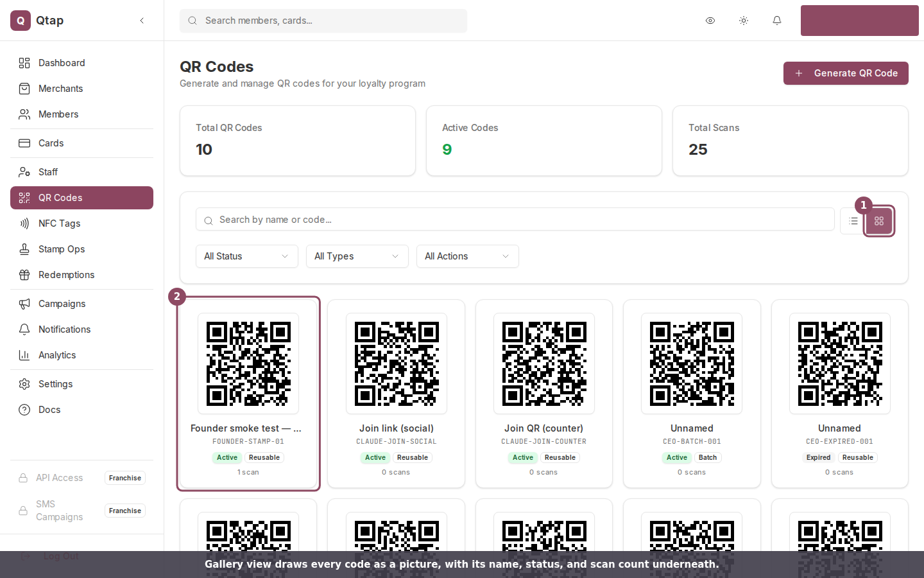The image size is (924, 578).
Task: Click the Notifications bell icon in sidebar
Action: (x=24, y=329)
